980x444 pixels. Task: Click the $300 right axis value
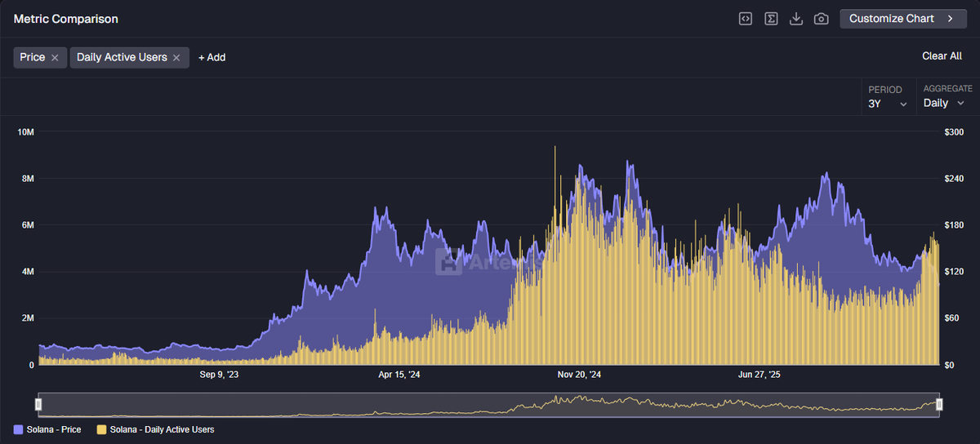tap(954, 132)
